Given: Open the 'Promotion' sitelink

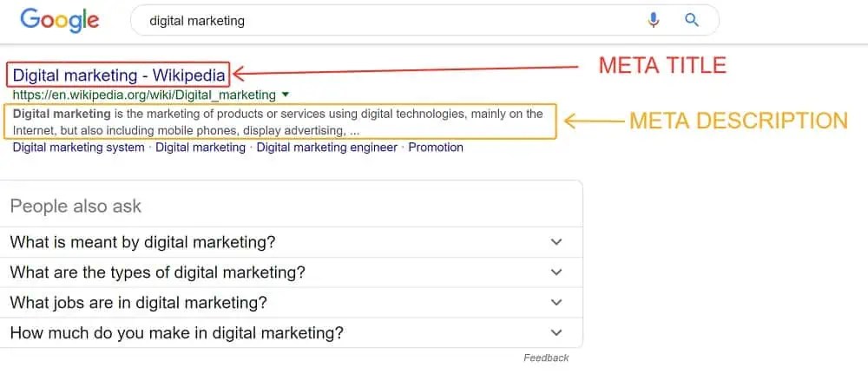Looking at the screenshot, I should pos(436,148).
